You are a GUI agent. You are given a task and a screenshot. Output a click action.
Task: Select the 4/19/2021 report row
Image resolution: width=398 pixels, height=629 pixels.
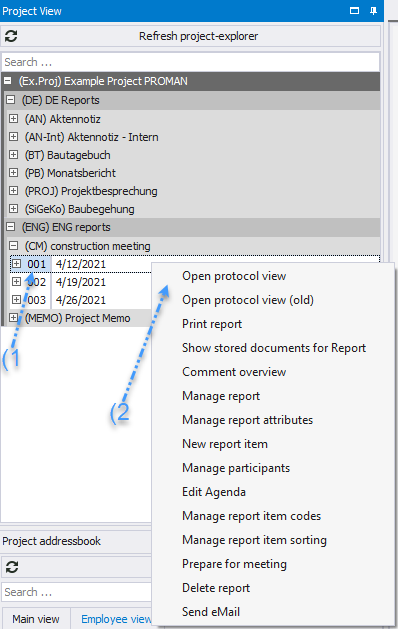click(x=81, y=282)
